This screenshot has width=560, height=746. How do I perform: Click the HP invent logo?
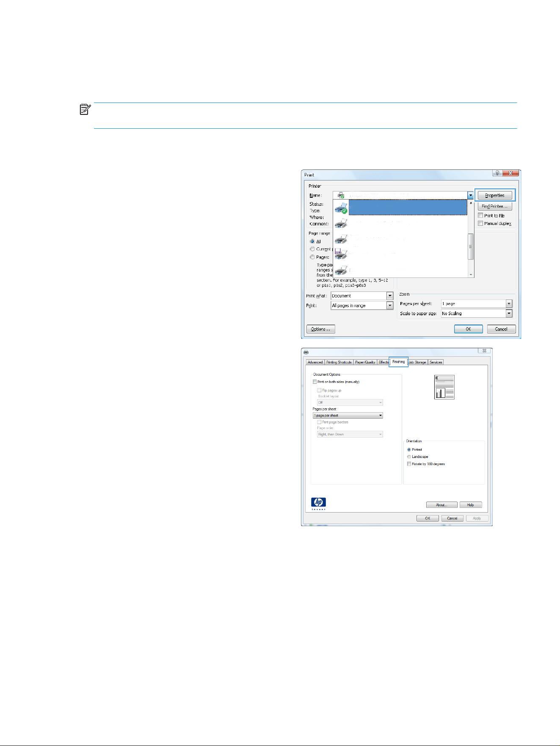click(x=318, y=504)
